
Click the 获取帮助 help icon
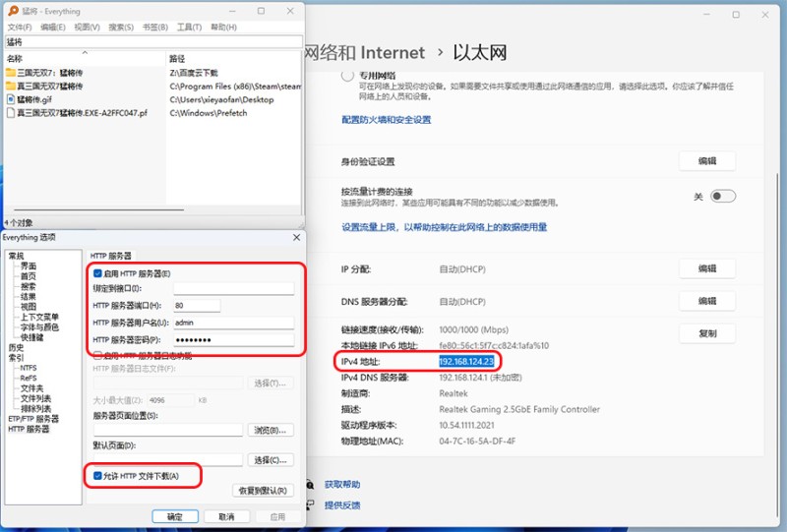[x=311, y=485]
